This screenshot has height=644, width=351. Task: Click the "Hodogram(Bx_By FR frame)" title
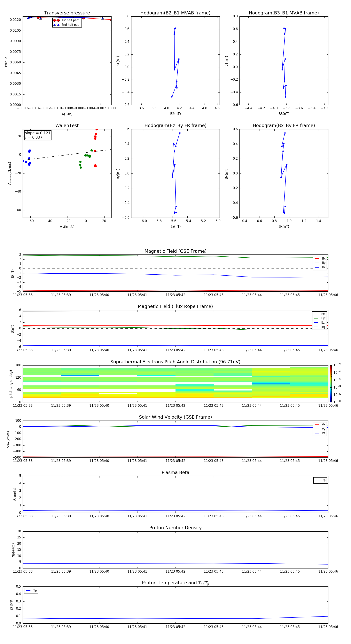(x=284, y=125)
